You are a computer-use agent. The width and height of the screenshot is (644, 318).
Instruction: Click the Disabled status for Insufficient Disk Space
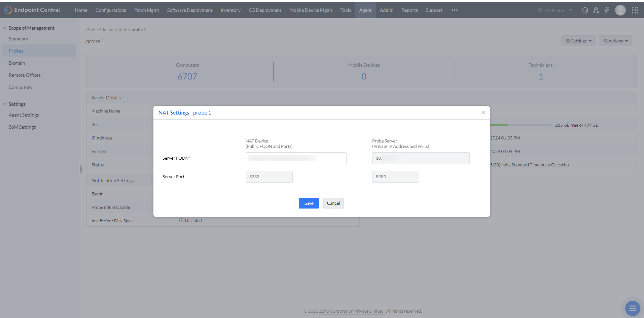[190, 220]
